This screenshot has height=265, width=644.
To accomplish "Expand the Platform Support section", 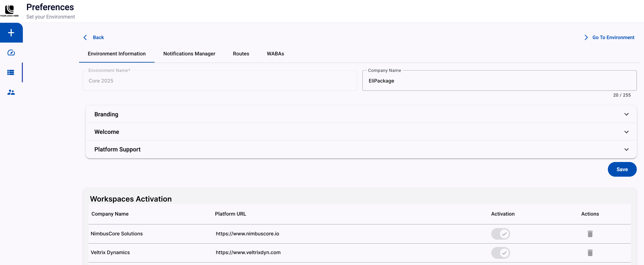I will 361,149.
